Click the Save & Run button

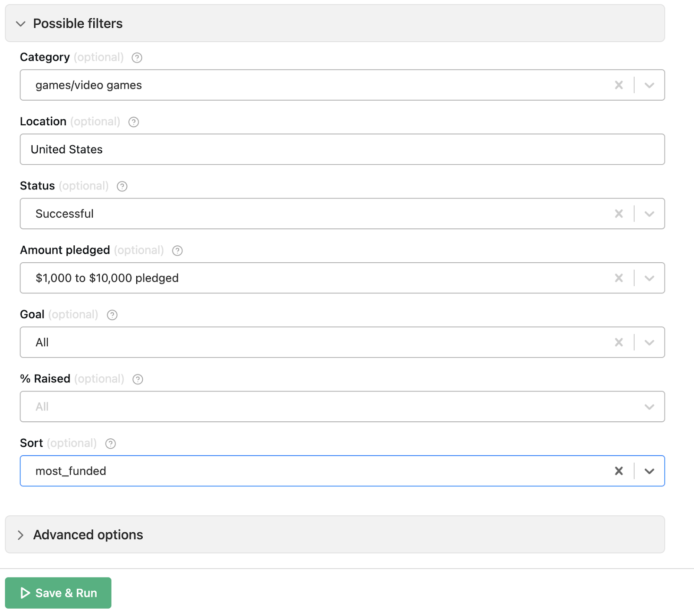58,593
